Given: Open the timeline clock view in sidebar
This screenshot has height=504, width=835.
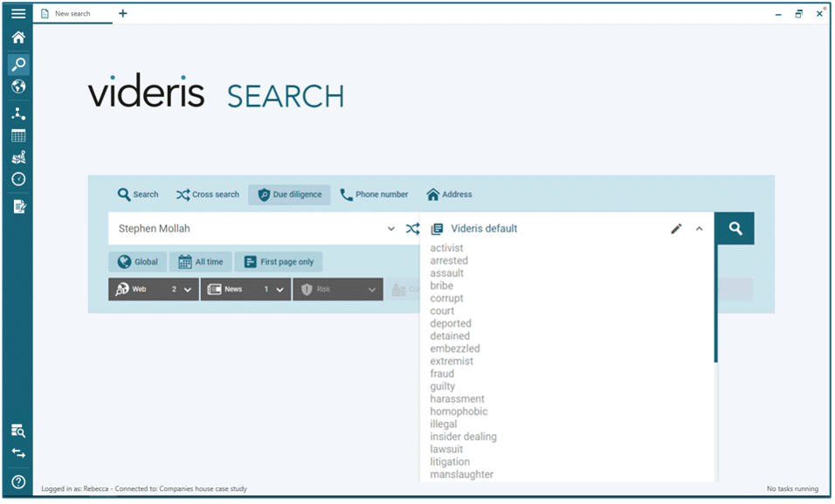Looking at the screenshot, I should (x=18, y=179).
